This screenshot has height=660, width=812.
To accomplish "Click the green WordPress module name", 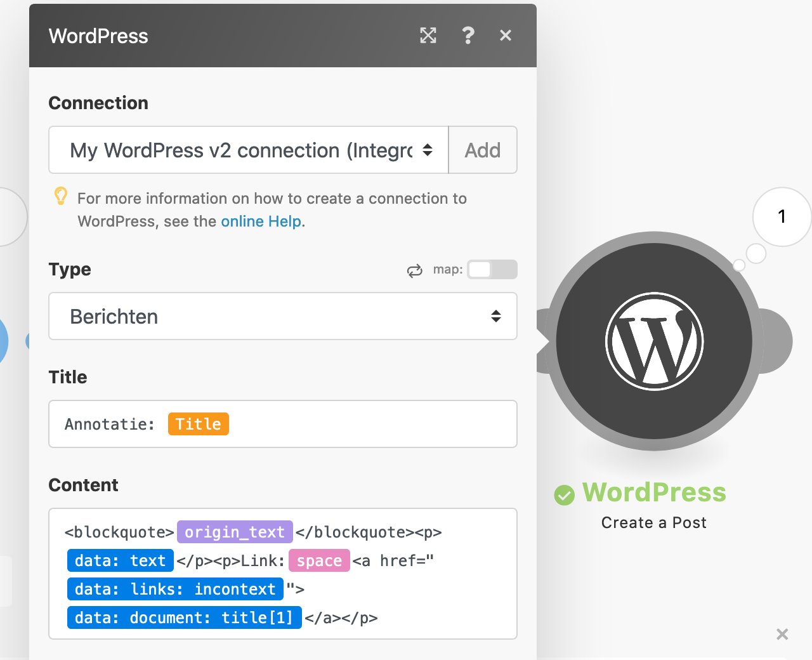I will coord(654,492).
